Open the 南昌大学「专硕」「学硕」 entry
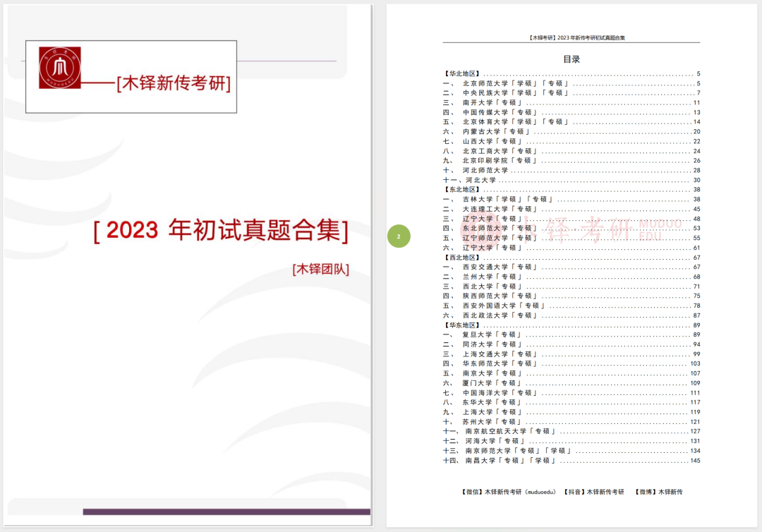This screenshot has height=532, width=762. (571, 460)
